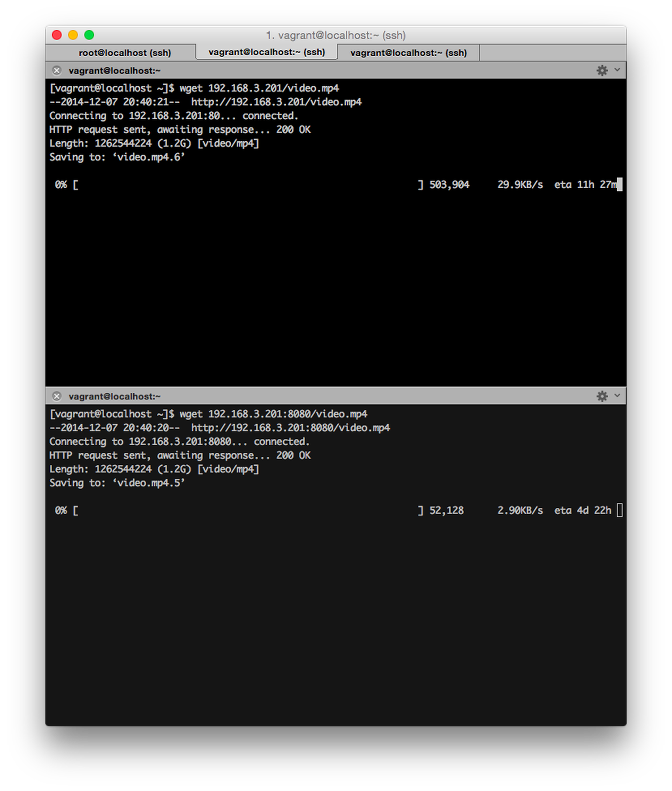Click the green fullscreen traffic light
The image size is (672, 791).
[x=89, y=35]
